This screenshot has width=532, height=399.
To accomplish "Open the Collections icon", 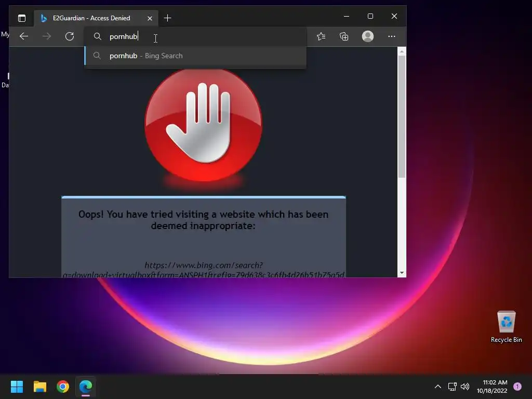I will (x=344, y=36).
